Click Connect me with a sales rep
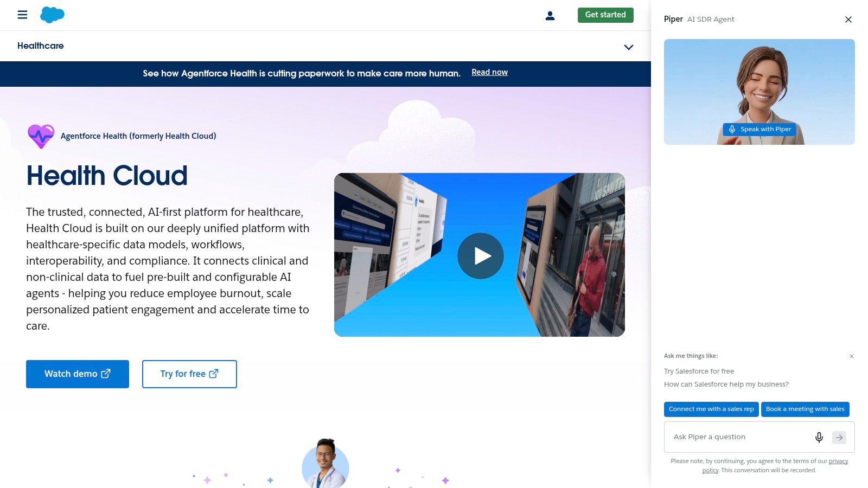Screen dimensions: 868x488 (x=711, y=409)
